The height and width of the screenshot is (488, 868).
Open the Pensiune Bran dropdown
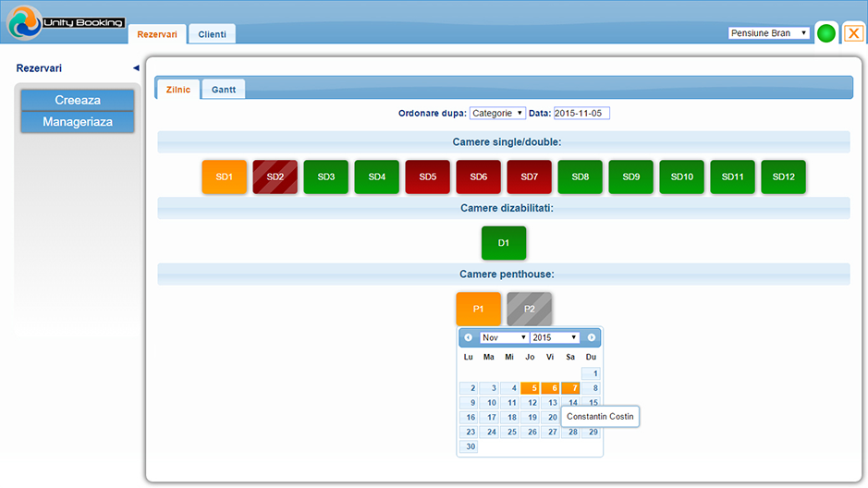click(x=769, y=33)
